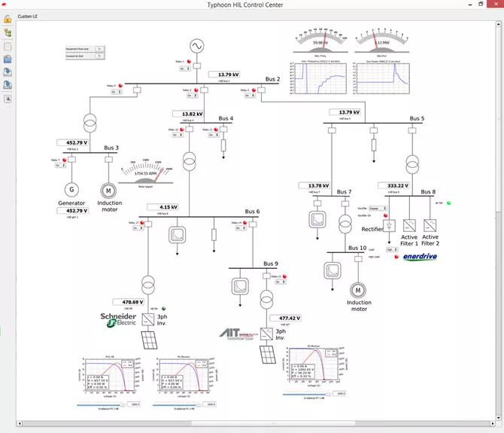Click the blank new panel icon
Screen dimensions: 504x433
(x=8, y=47)
